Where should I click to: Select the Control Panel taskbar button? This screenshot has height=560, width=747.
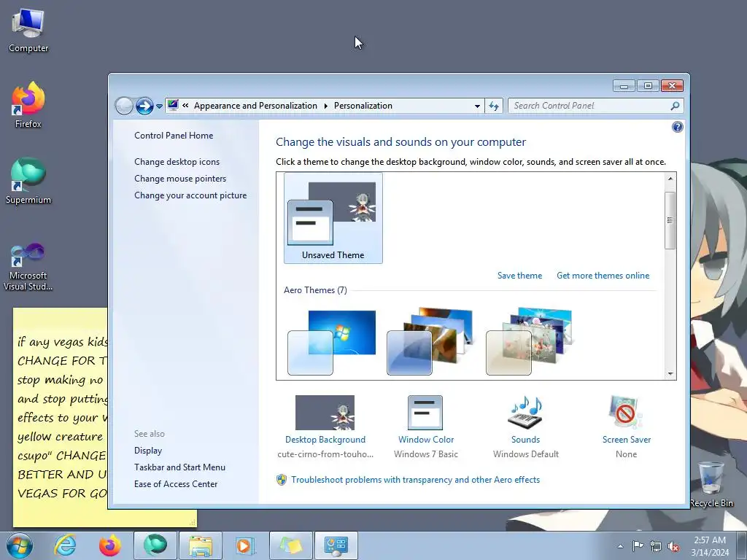(x=336, y=545)
